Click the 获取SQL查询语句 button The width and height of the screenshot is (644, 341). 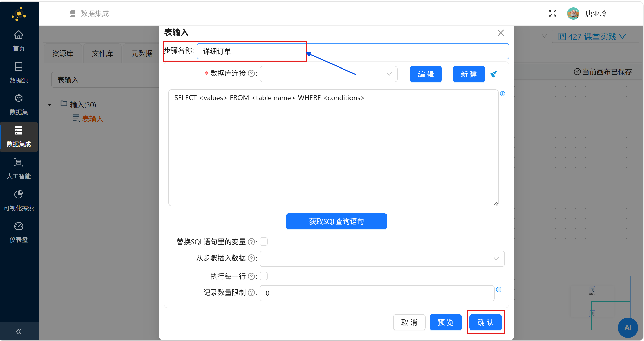(336, 221)
